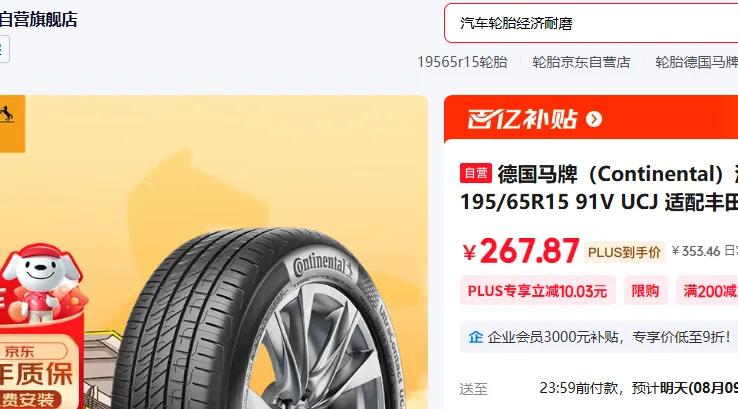Image resolution: width=738 pixels, height=409 pixels.
Task: Open the 企业会员3000元补贴 promotion bar
Action: pyautogui.click(x=599, y=337)
